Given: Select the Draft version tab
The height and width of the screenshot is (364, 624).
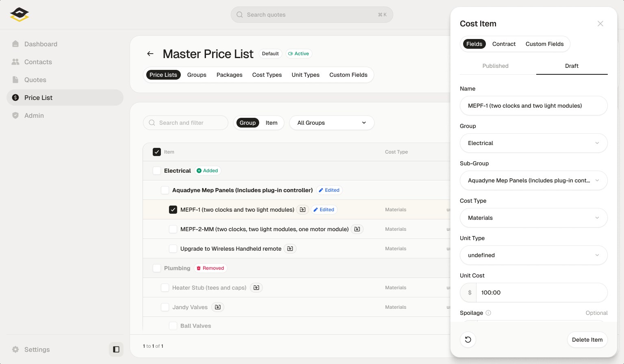Looking at the screenshot, I should 572,66.
